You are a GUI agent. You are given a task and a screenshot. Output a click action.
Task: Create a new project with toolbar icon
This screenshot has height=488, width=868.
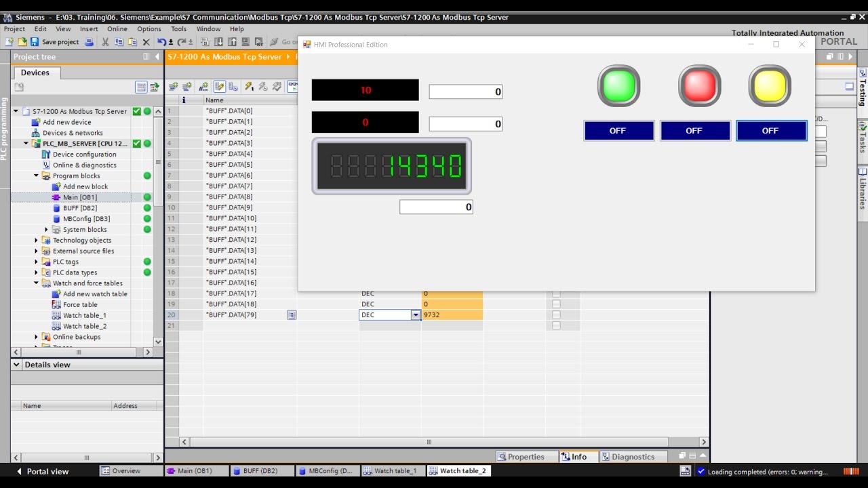[x=9, y=42]
